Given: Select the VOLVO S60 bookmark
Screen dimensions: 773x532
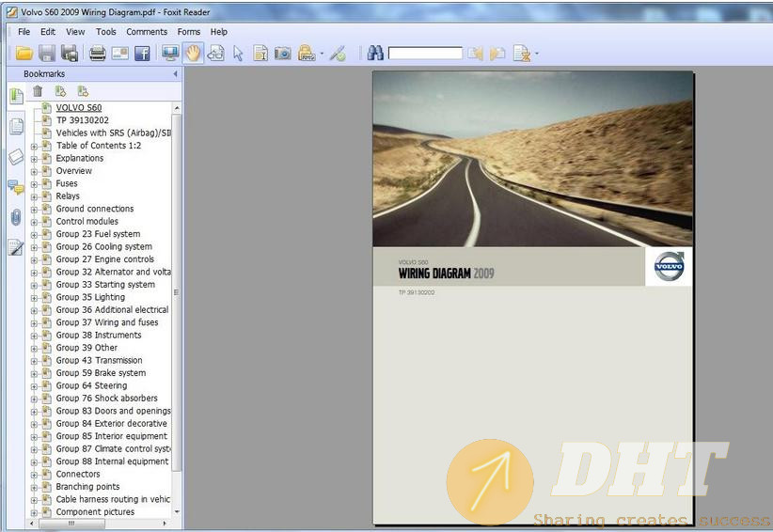Looking at the screenshot, I should pyautogui.click(x=79, y=108).
